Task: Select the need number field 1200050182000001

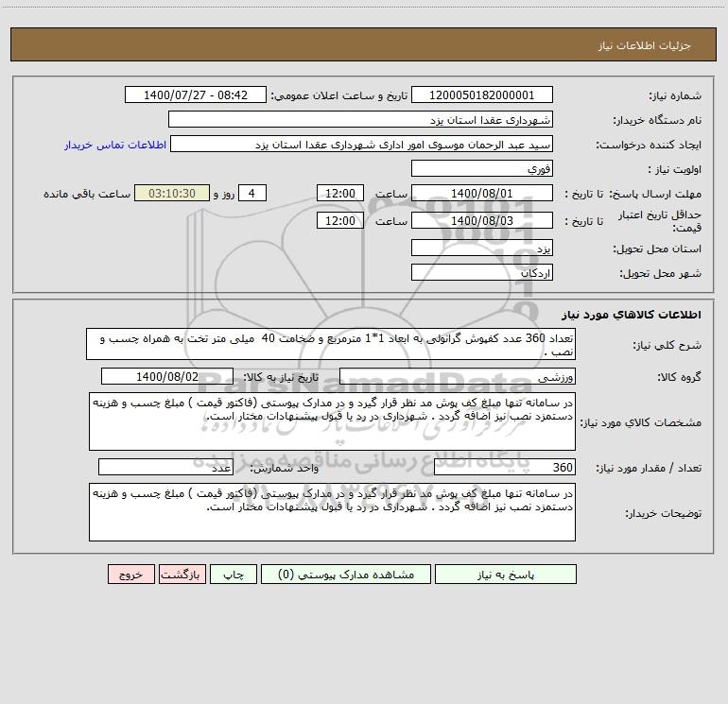Action: pyautogui.click(x=482, y=94)
